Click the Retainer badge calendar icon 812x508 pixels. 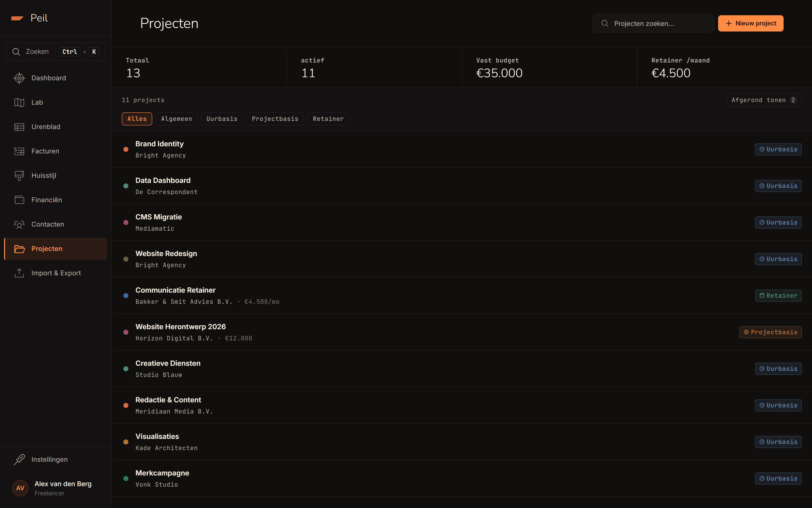pyautogui.click(x=762, y=295)
